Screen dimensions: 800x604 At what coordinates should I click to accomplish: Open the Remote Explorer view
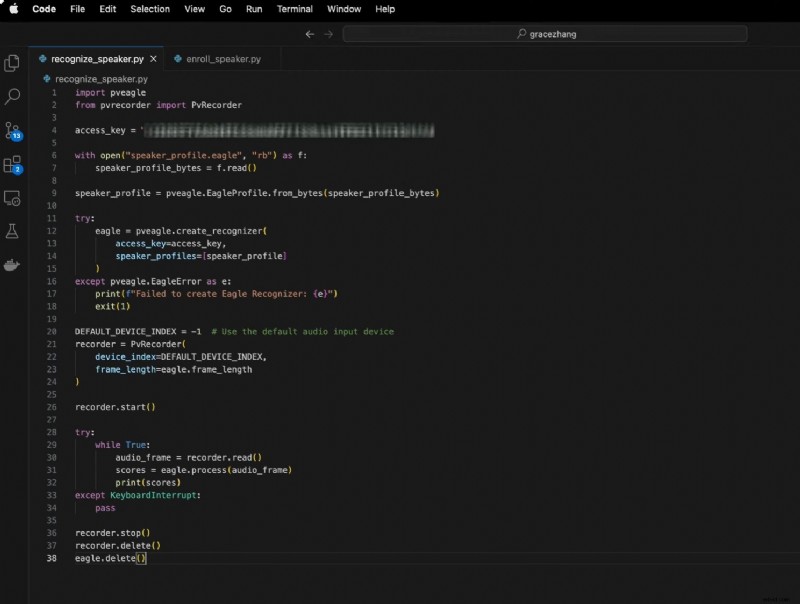(12, 199)
